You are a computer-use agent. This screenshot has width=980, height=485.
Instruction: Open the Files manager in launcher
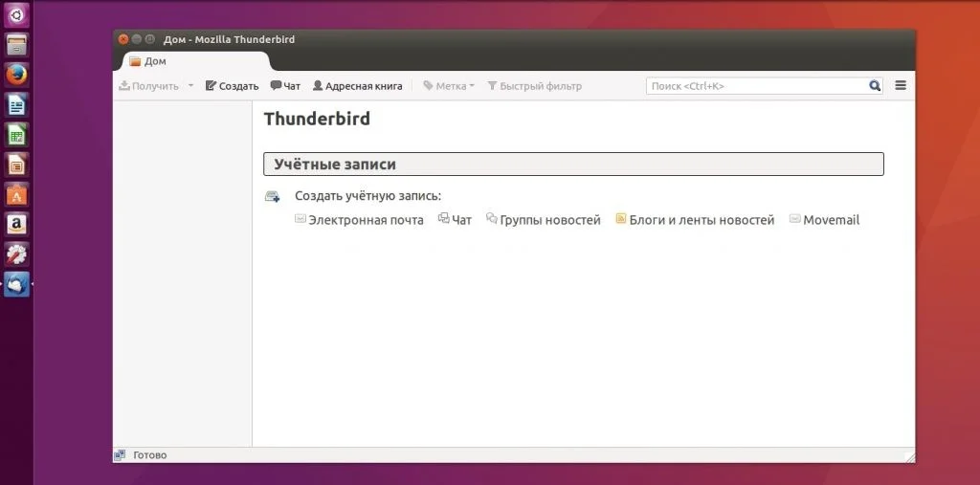16,44
